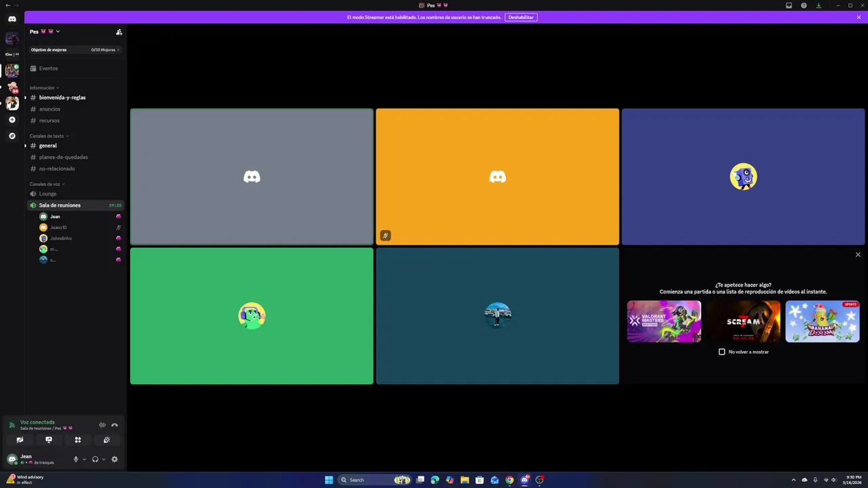
Task: Focus the gray video tile
Action: (252, 177)
